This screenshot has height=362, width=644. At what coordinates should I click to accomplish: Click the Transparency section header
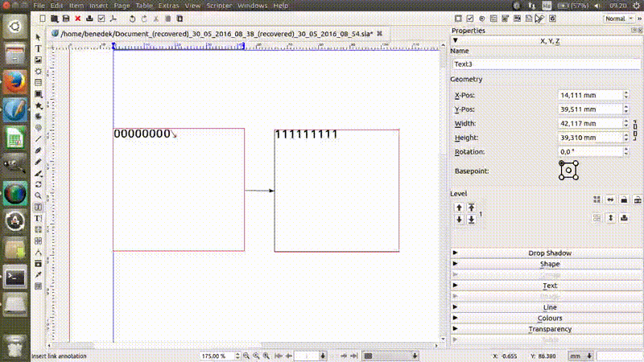tap(549, 329)
